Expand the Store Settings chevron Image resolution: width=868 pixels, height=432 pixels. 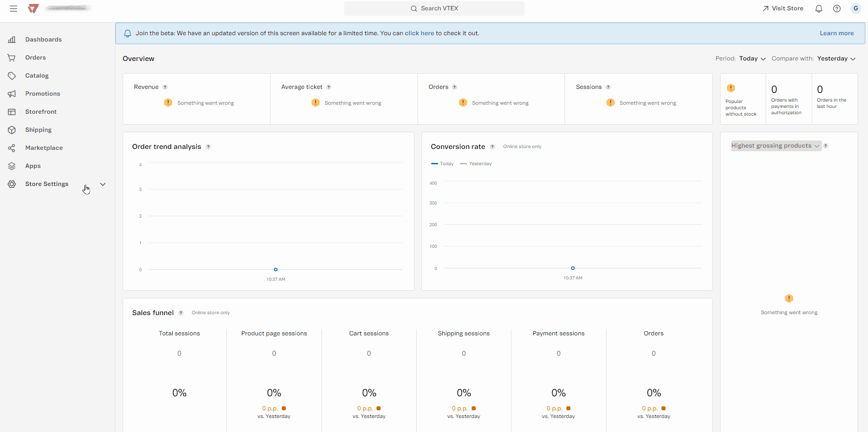click(103, 184)
